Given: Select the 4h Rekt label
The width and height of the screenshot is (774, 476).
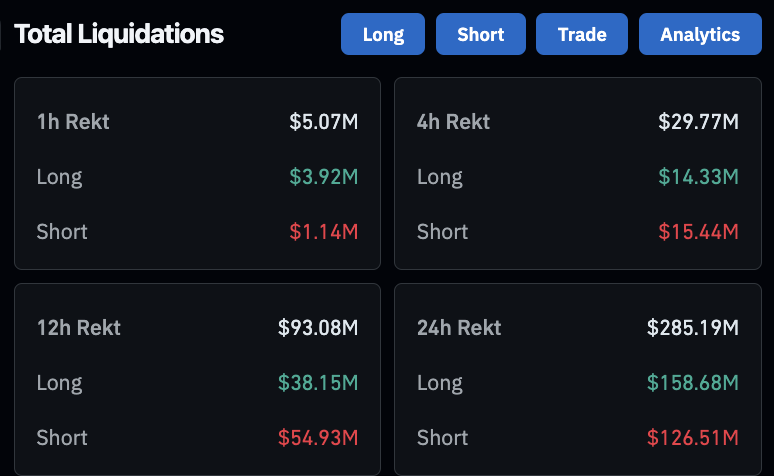Looking at the screenshot, I should point(453,122).
